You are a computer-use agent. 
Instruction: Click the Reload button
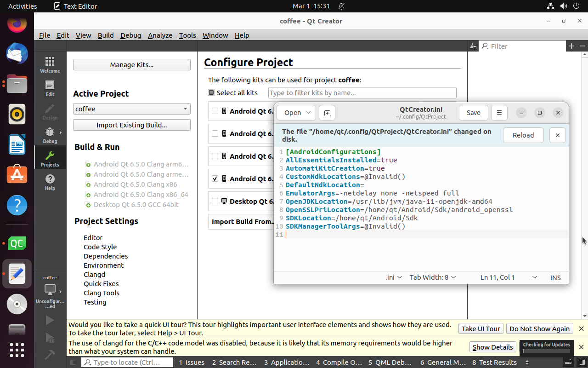coord(523,135)
